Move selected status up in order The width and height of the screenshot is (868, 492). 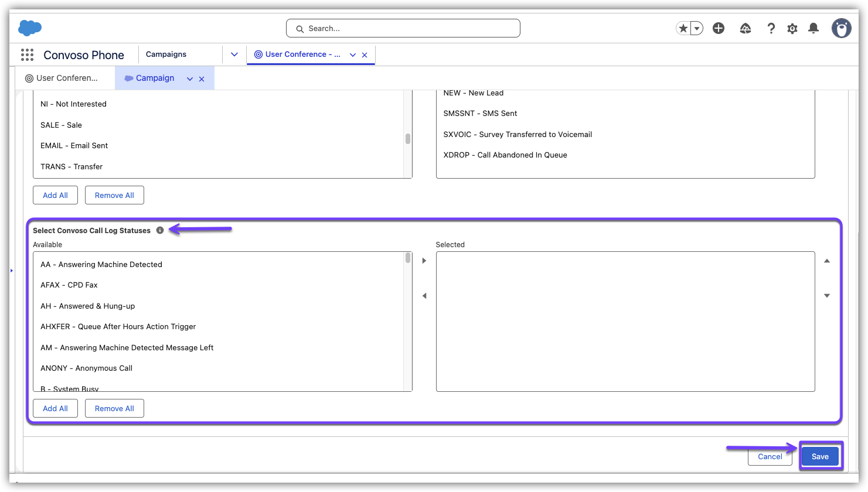[827, 261]
